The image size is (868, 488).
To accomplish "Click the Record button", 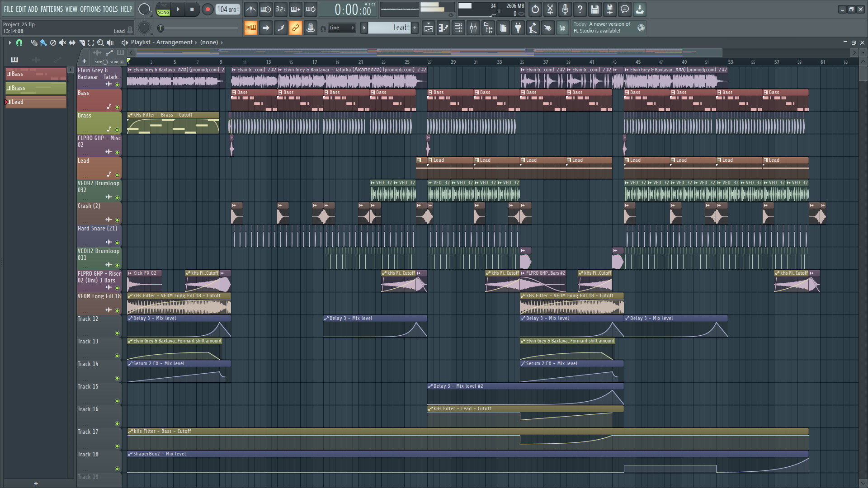I will pos(208,9).
